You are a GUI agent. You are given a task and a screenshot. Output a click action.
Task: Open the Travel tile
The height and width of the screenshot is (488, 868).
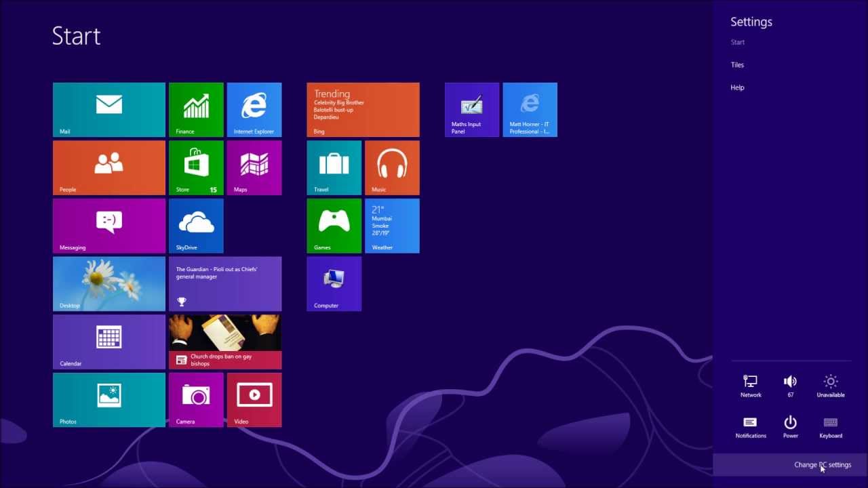334,168
